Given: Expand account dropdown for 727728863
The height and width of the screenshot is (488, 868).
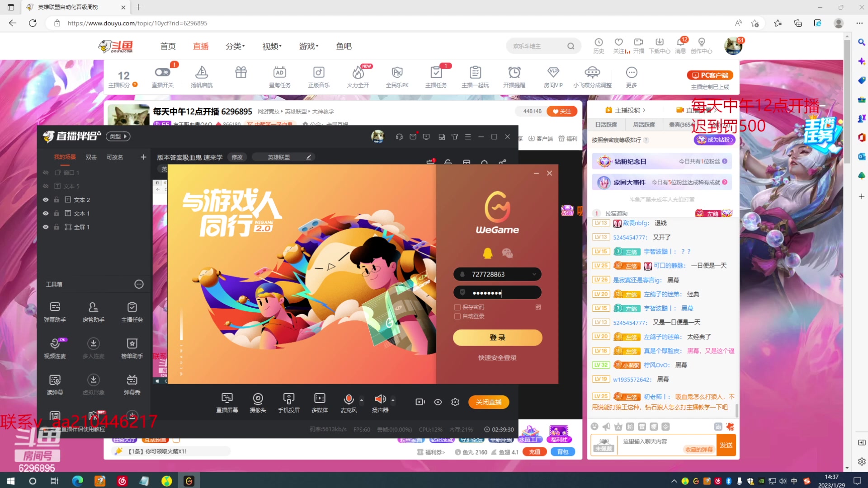Looking at the screenshot, I should 534,274.
